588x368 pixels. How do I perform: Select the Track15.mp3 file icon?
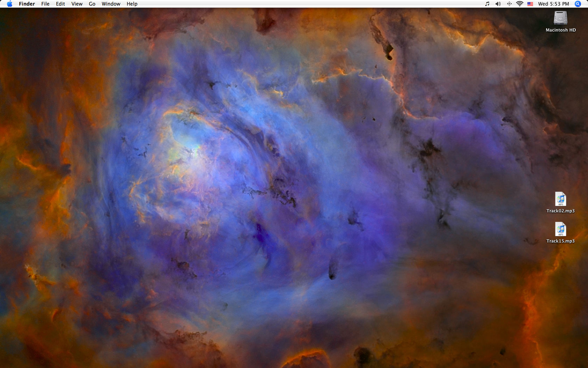click(560, 229)
